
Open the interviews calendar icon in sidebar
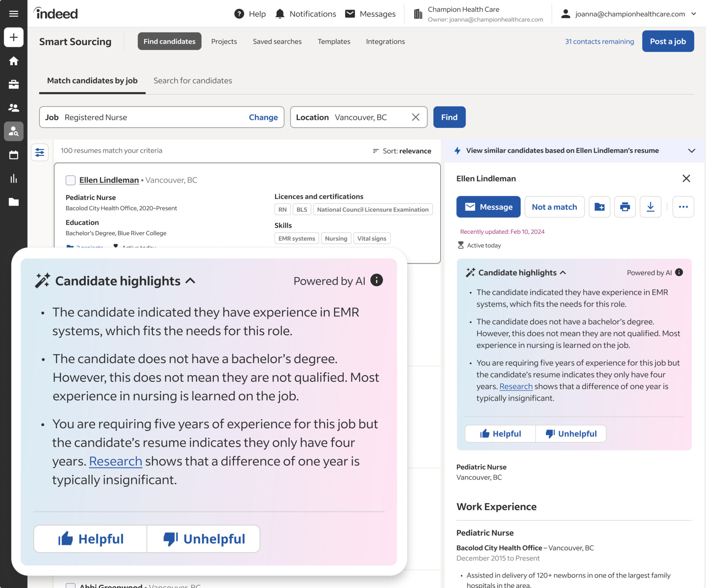(14, 155)
